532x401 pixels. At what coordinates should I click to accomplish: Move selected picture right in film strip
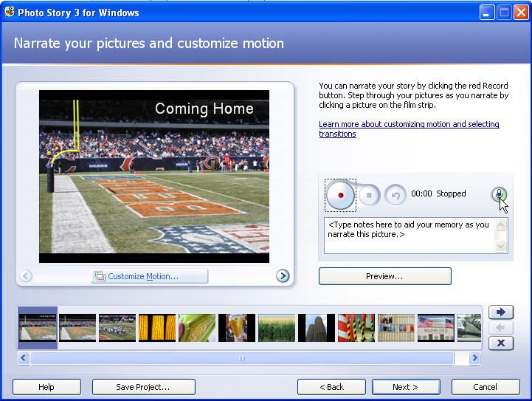point(501,312)
